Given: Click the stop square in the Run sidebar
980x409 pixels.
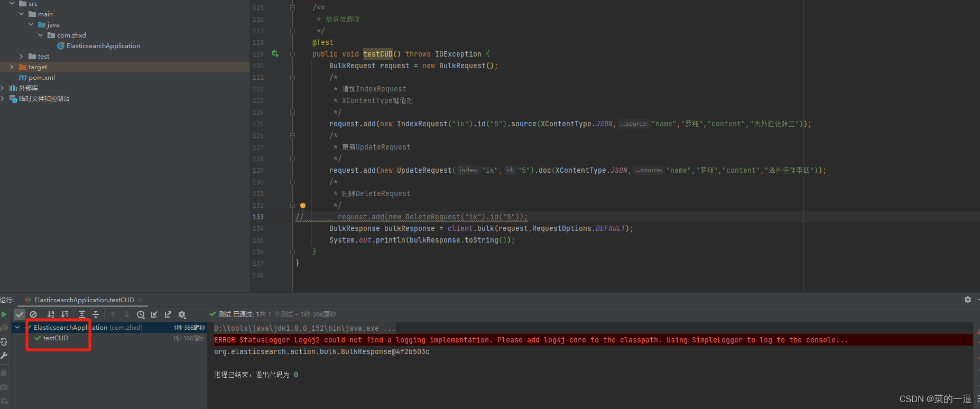Looking at the screenshot, I should pos(4,373).
